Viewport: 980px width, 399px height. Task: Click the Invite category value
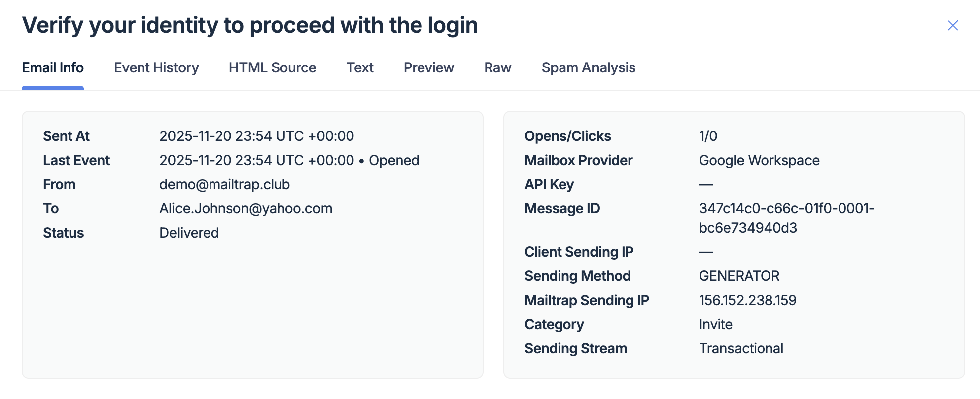[x=715, y=324]
